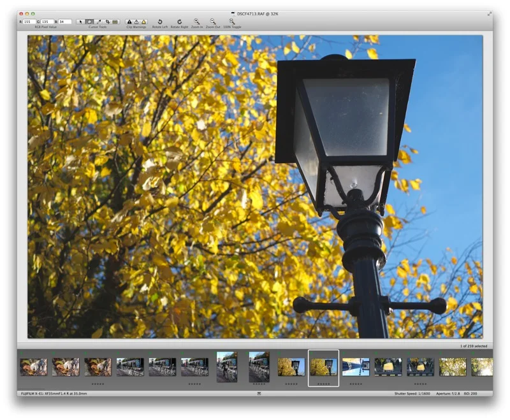
Task: Click the Clip Warnings group label
Action: click(136, 27)
